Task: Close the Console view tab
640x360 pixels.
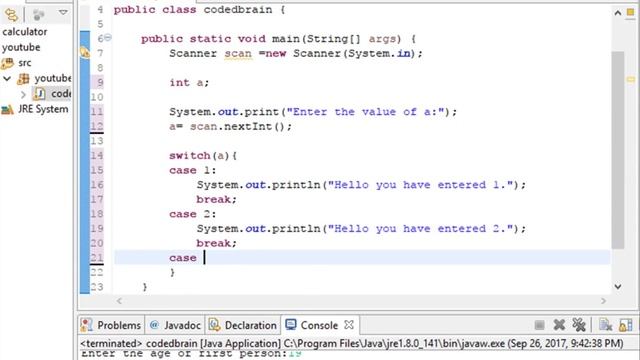Action: [349, 325]
